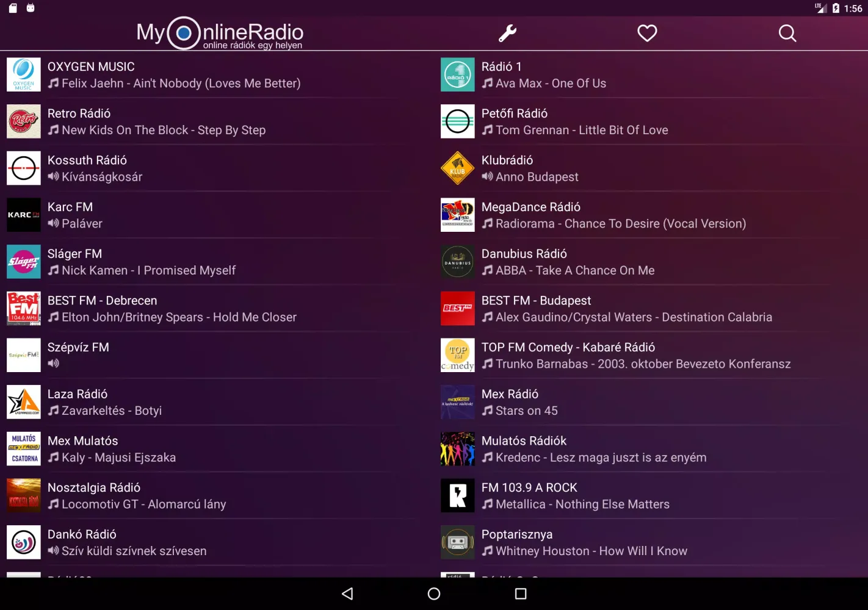Tap Ava Max - One Of Us
The height and width of the screenshot is (610, 868).
[551, 84]
